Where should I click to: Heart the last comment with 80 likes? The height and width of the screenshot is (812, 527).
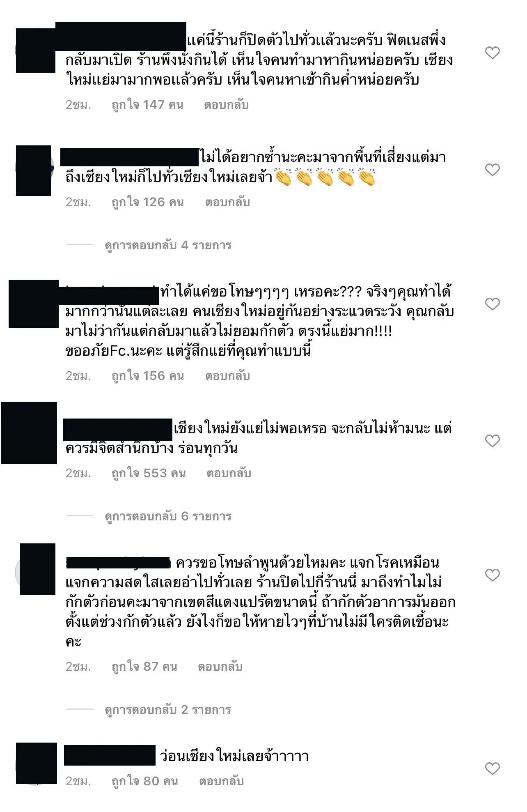[492, 768]
